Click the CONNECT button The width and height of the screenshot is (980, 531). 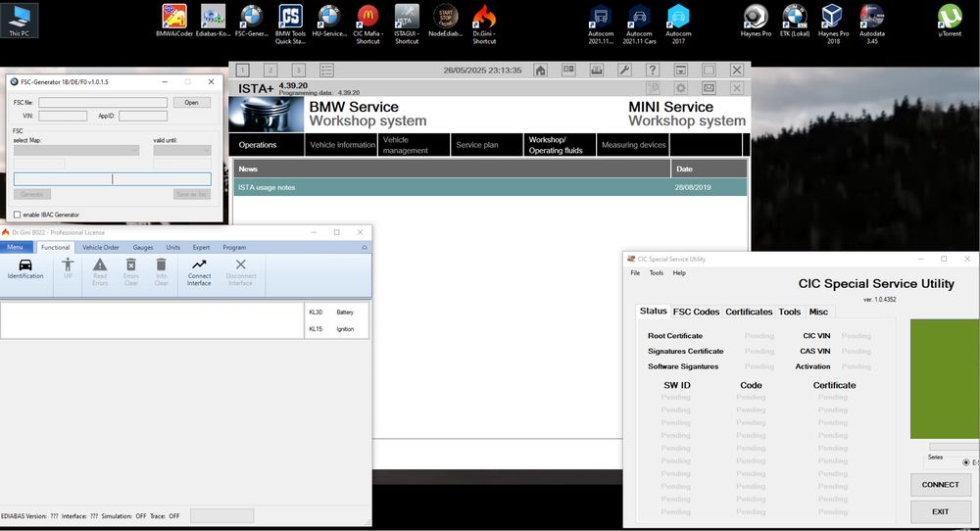coord(940,484)
